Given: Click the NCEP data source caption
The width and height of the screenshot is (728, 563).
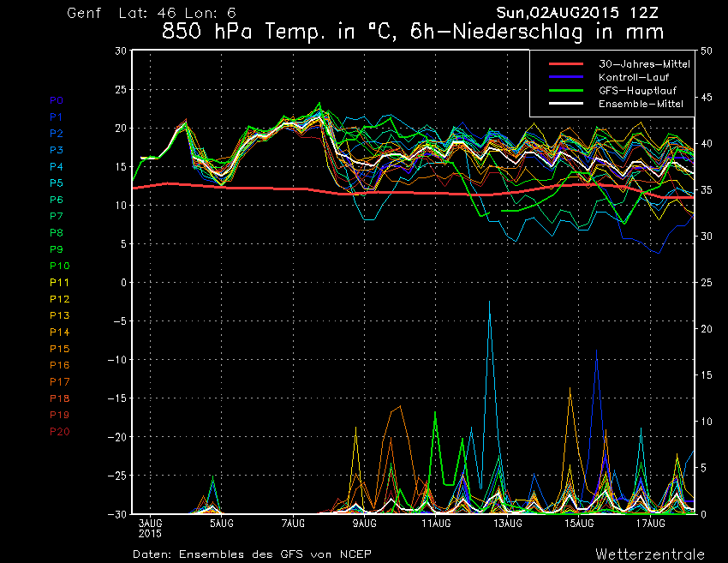Looking at the screenshot, I should click(252, 554).
